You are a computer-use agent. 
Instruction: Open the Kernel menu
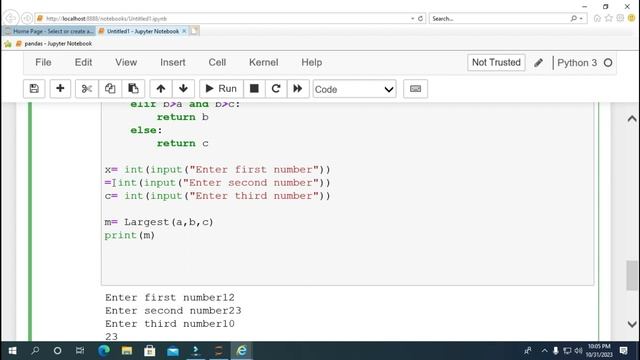pyautogui.click(x=264, y=62)
